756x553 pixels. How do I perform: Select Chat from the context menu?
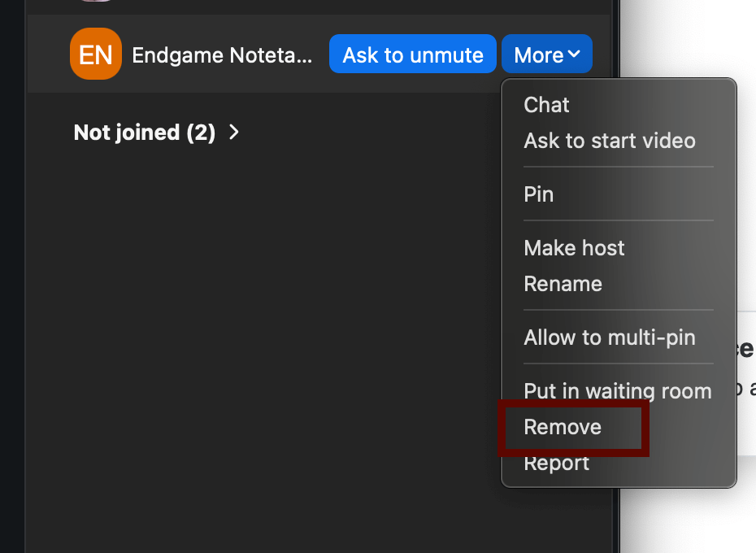(x=545, y=105)
